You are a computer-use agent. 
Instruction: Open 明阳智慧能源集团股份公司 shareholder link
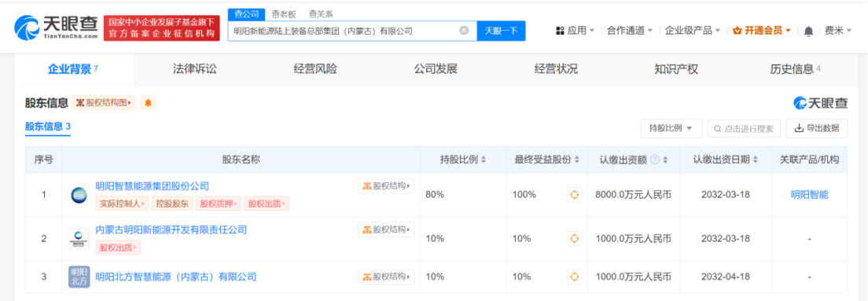click(153, 186)
